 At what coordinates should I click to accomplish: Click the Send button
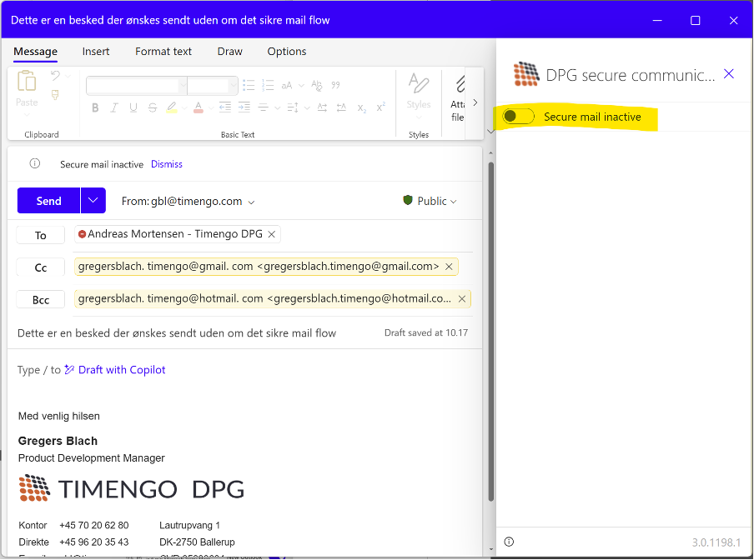(48, 200)
